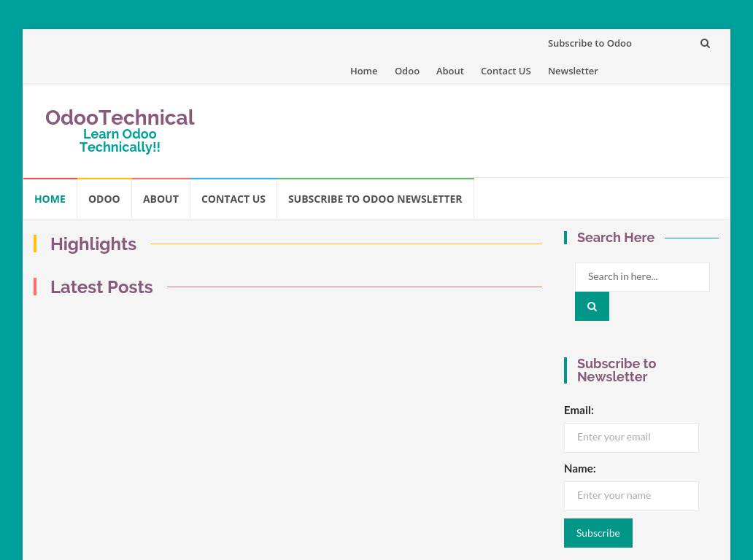Click the Latest Posts heading
753x560 pixels.
pos(101,287)
